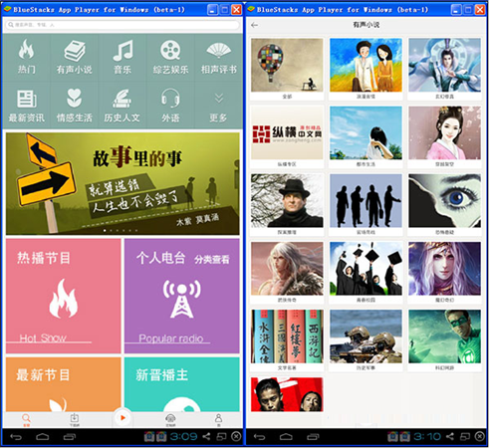Click the circled X exit icon in left window
This screenshot has height=448, width=489.
tap(236, 436)
